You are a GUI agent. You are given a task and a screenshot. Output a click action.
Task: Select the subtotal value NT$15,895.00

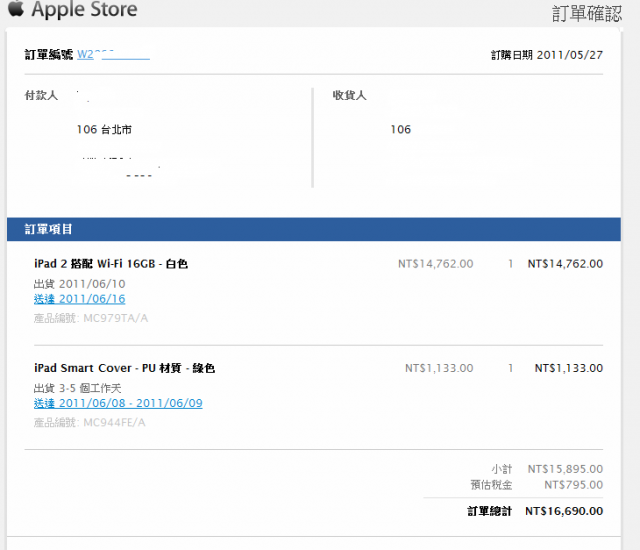pos(565,469)
